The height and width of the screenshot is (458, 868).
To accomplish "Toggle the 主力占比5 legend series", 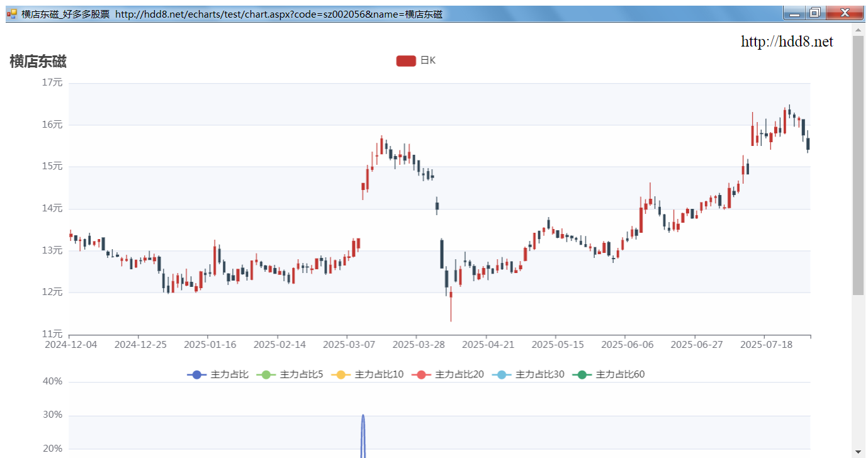I will click(290, 374).
